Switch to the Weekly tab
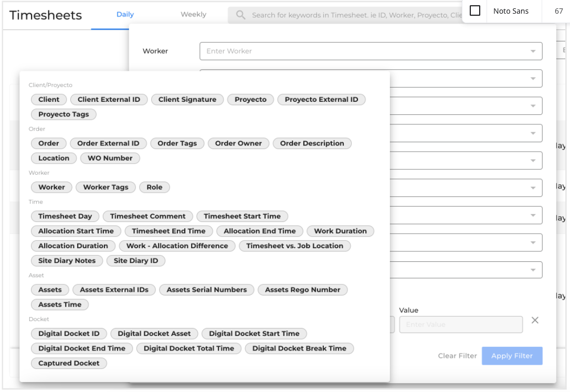Viewport: 570px width, 392px height. point(193,14)
